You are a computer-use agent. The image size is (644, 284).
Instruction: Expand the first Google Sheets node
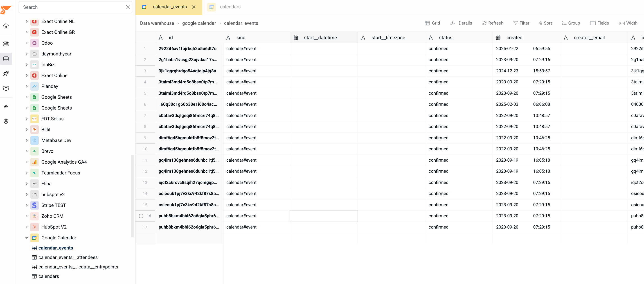(x=27, y=97)
